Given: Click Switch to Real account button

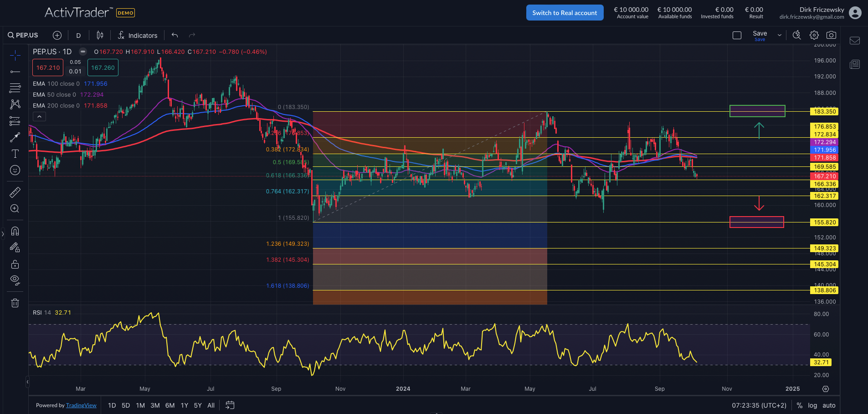Looking at the screenshot, I should [x=565, y=13].
